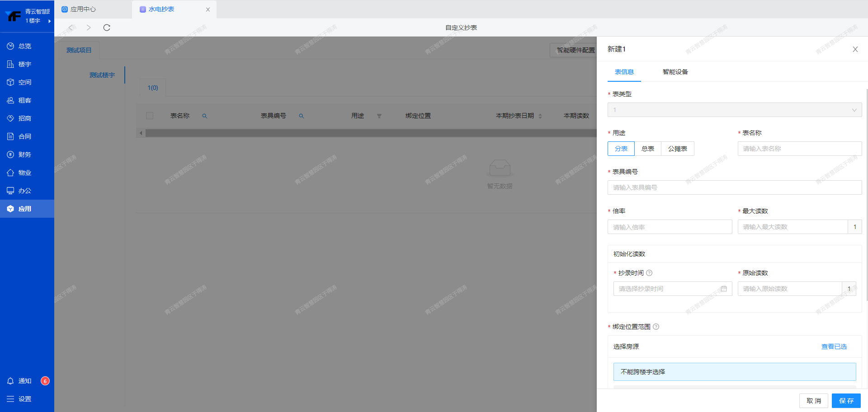Switch to the 智能设备 tab

pos(675,72)
